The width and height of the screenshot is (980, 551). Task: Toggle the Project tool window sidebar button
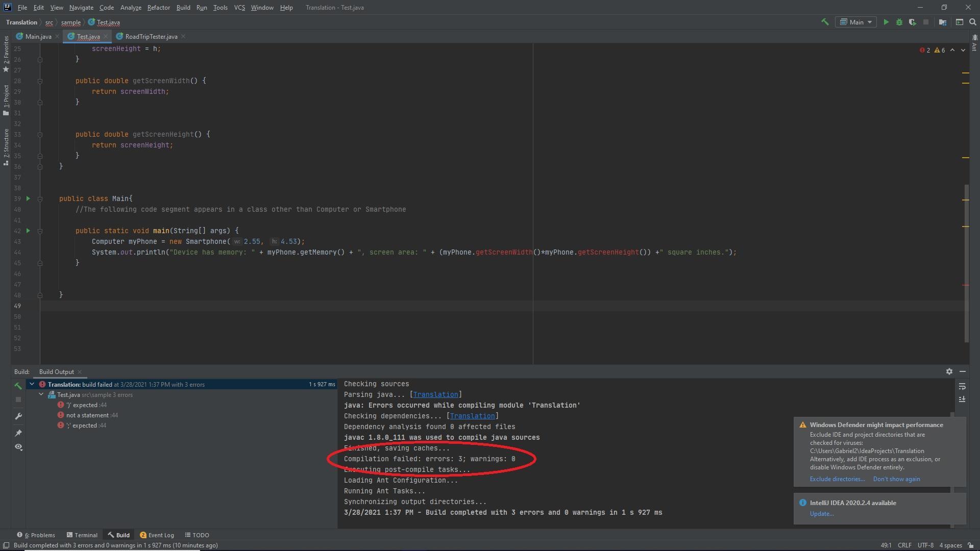point(6,99)
